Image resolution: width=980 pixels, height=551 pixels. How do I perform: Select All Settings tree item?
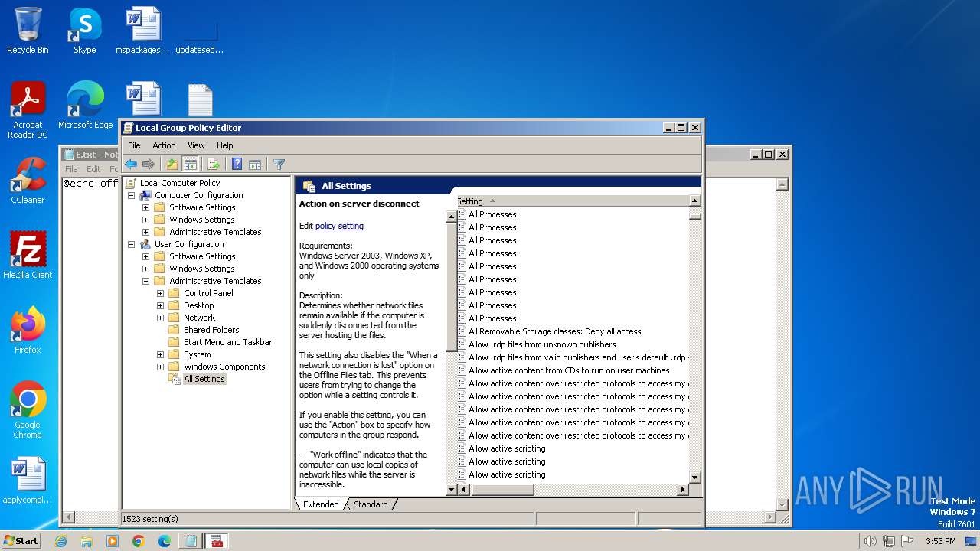coord(204,379)
